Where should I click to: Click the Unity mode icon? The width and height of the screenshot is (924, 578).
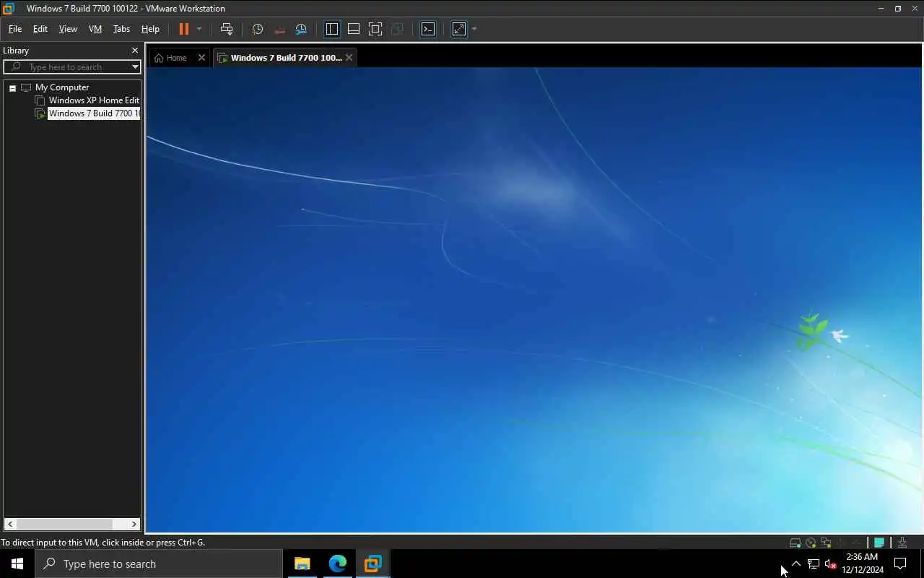pyautogui.click(x=397, y=29)
